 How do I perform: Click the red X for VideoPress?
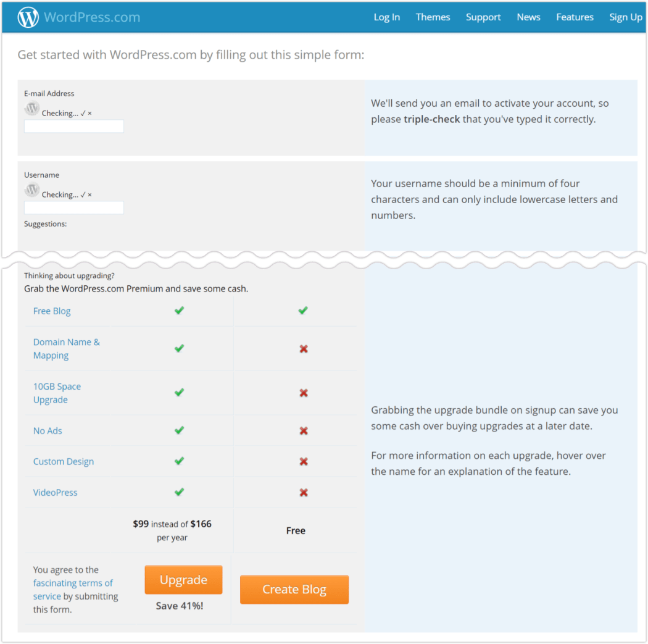click(x=304, y=492)
